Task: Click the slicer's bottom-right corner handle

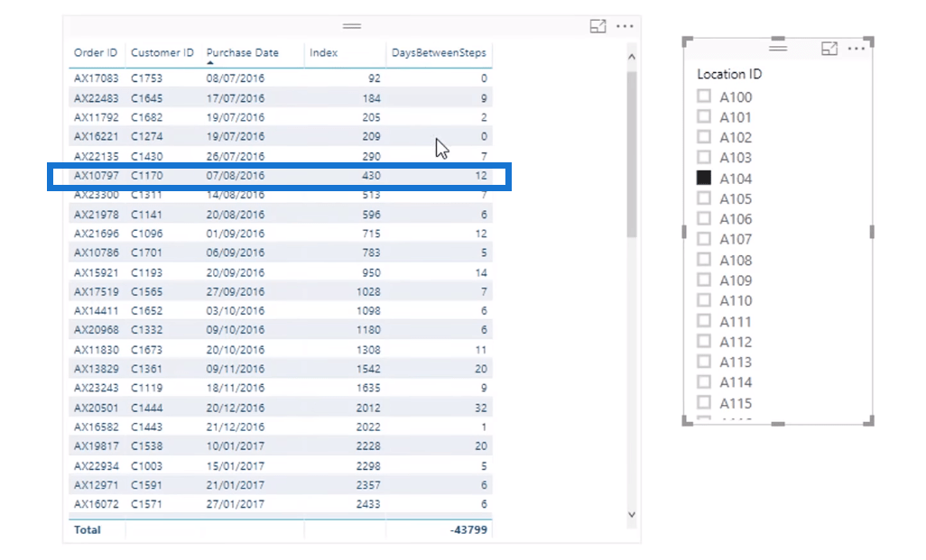Action: coord(869,421)
